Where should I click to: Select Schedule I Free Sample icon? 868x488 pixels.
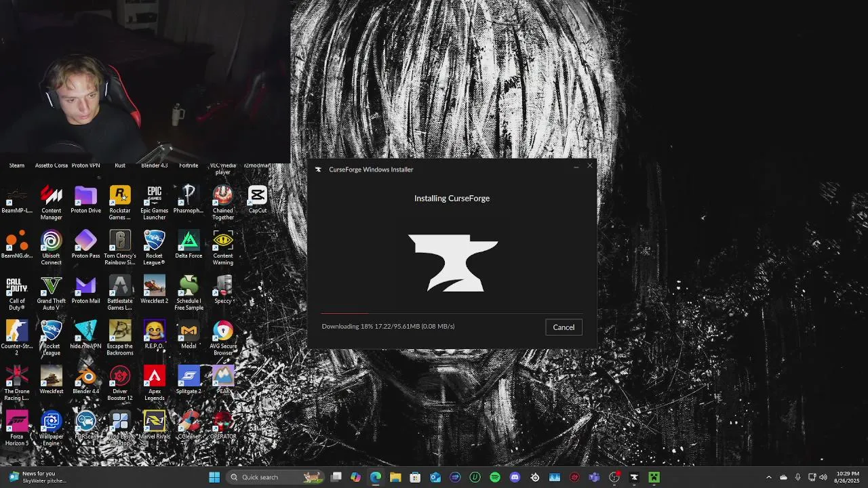pyautogui.click(x=189, y=293)
